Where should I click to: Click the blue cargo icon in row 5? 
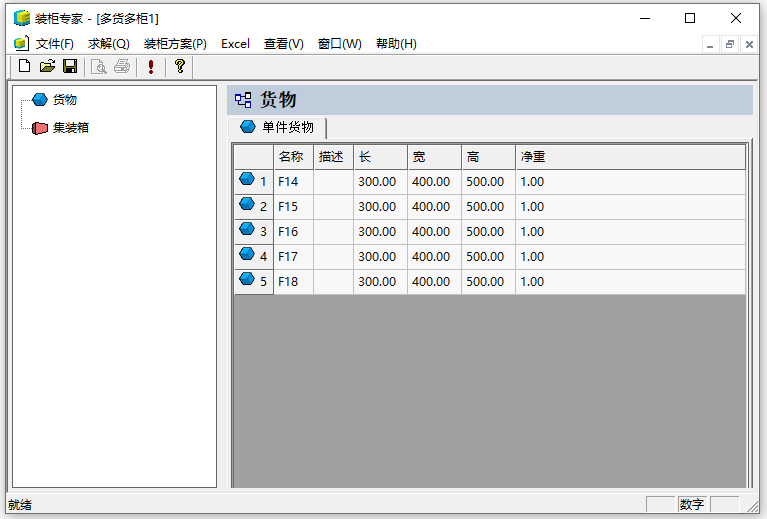[x=247, y=279]
